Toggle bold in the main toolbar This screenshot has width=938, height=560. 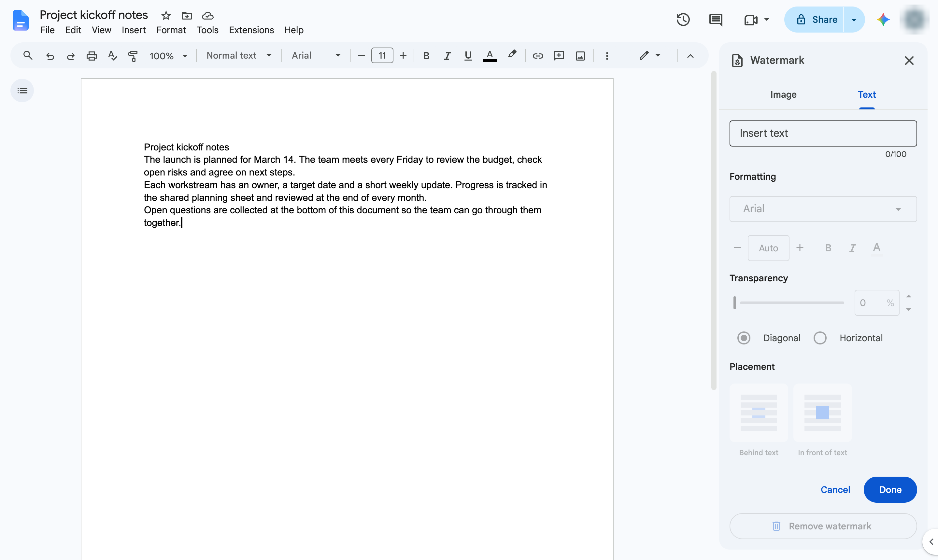[x=426, y=56]
